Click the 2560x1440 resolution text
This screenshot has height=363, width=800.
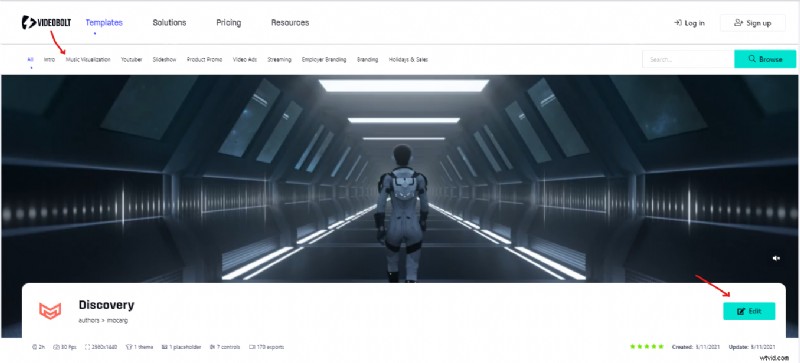point(105,347)
